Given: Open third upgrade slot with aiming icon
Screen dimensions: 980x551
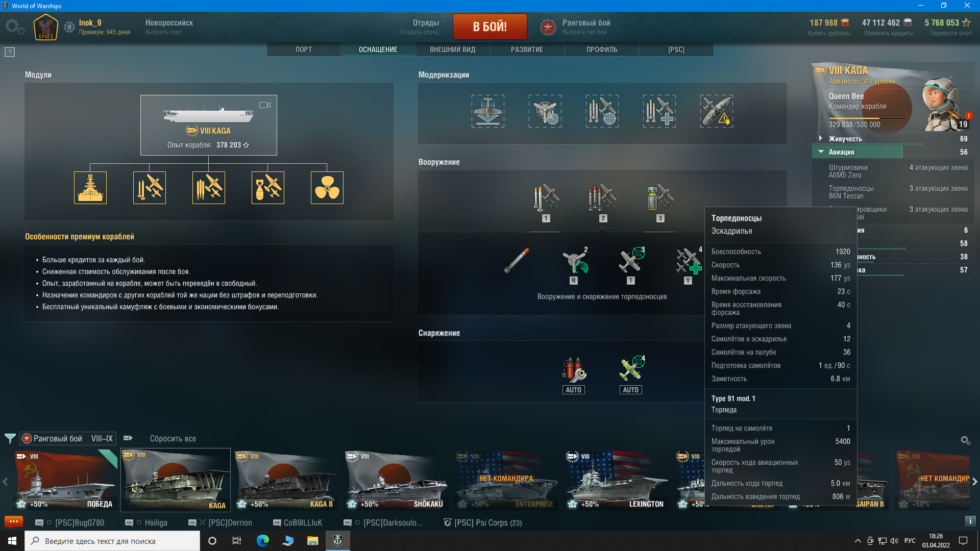Looking at the screenshot, I should (602, 111).
